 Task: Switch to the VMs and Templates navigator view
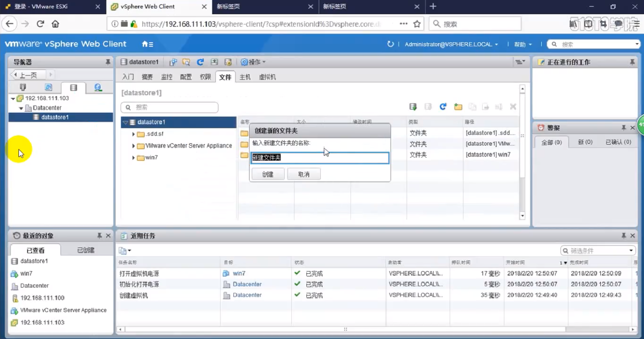click(48, 87)
